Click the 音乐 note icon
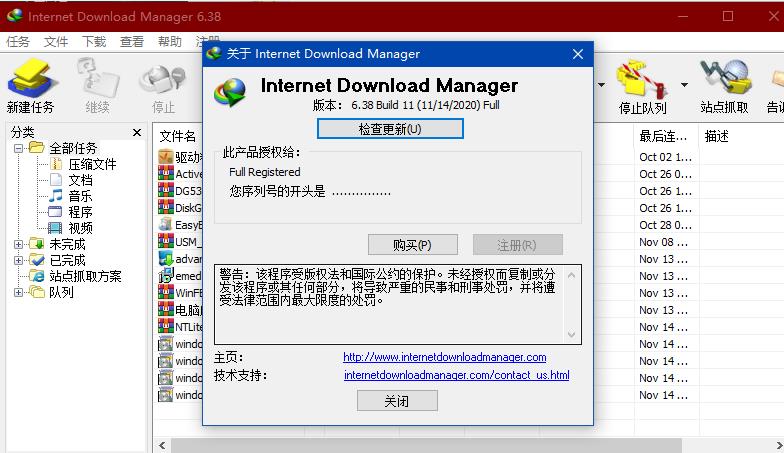The height and width of the screenshot is (453, 784). 56,196
